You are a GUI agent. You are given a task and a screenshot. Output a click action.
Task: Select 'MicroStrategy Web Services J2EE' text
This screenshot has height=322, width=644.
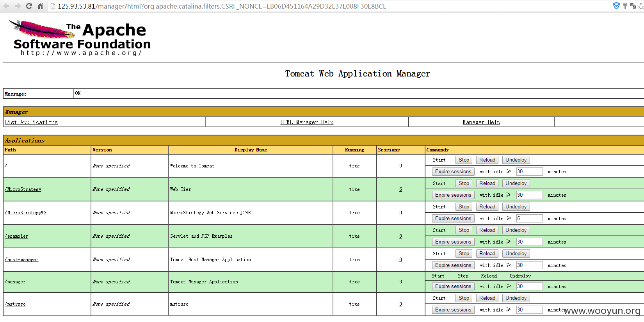210,213
